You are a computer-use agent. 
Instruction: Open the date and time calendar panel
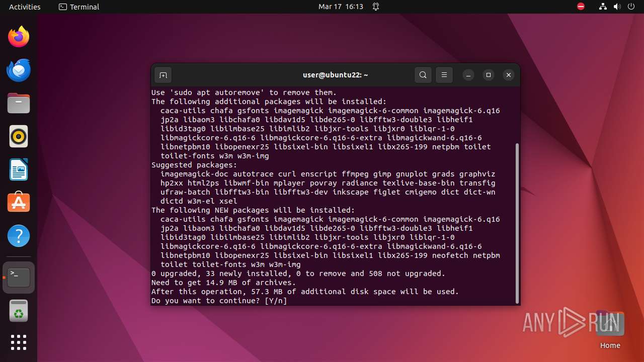341,7
